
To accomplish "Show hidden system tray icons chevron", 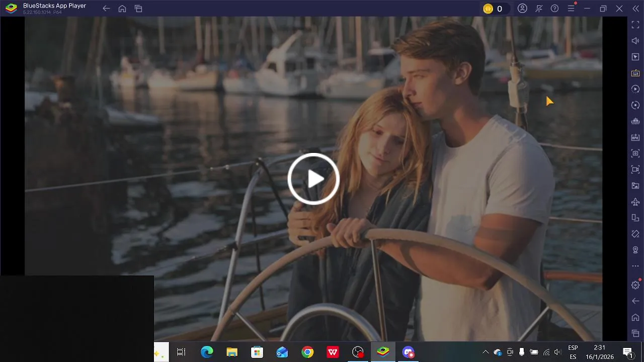I will (486, 352).
